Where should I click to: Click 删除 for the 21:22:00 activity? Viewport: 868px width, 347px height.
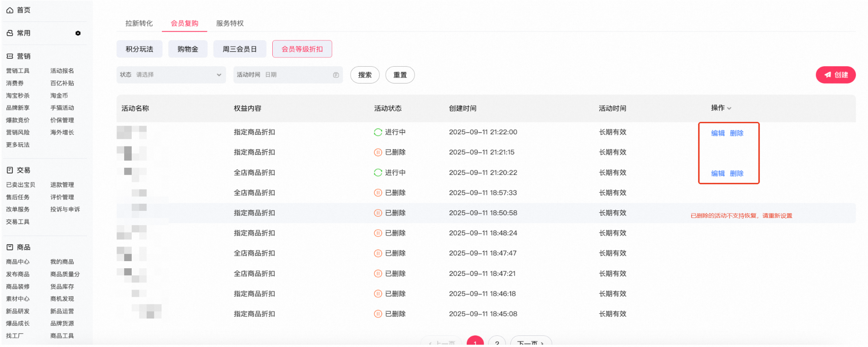coord(737,133)
